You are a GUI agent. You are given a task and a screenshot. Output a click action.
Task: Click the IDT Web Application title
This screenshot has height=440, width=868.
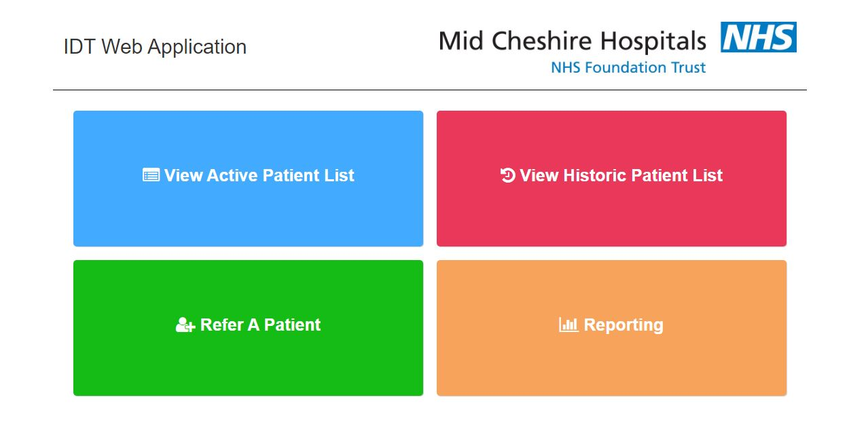pos(155,47)
